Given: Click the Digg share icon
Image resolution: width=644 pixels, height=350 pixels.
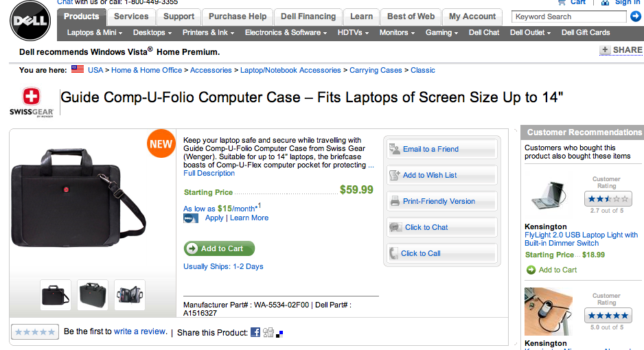Looking at the screenshot, I should pyautogui.click(x=268, y=332).
